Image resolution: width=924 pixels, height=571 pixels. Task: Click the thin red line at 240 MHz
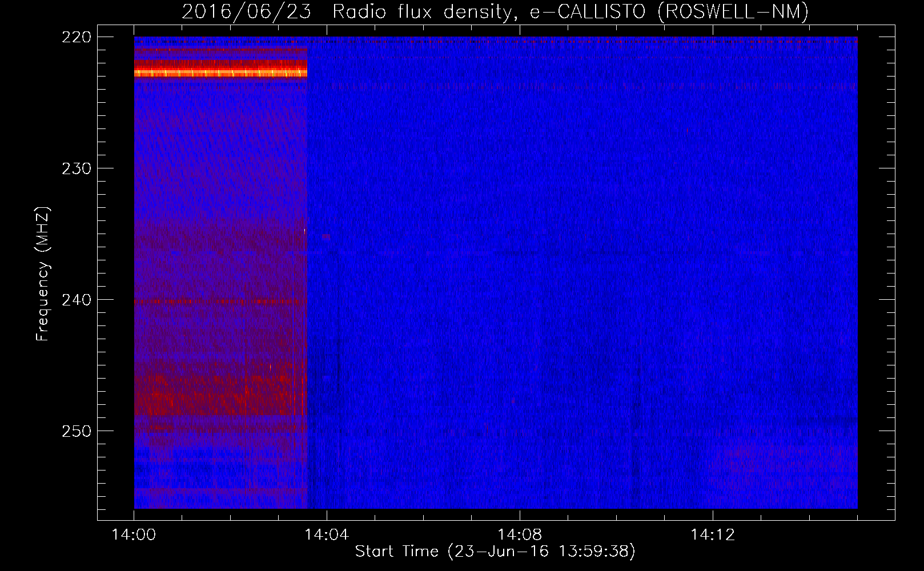pyautogui.click(x=220, y=301)
